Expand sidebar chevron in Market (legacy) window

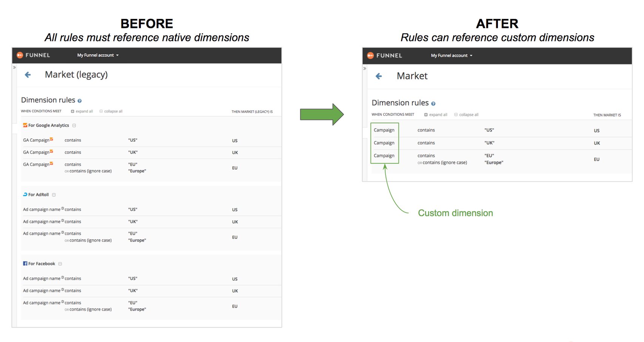pos(14,67)
